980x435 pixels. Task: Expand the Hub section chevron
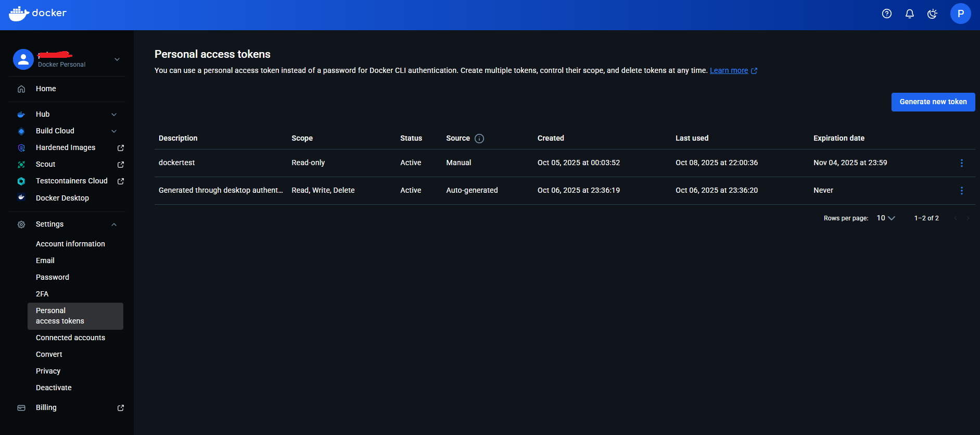(x=114, y=115)
